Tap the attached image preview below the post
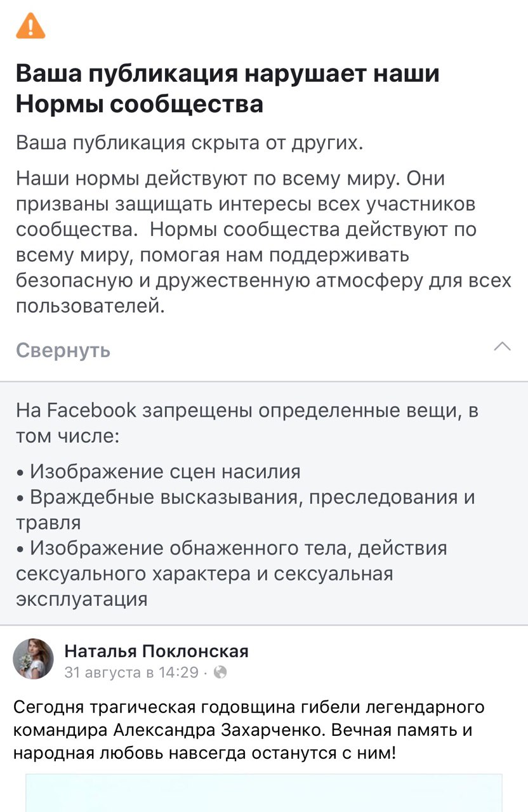The image size is (528, 812). 263,792
